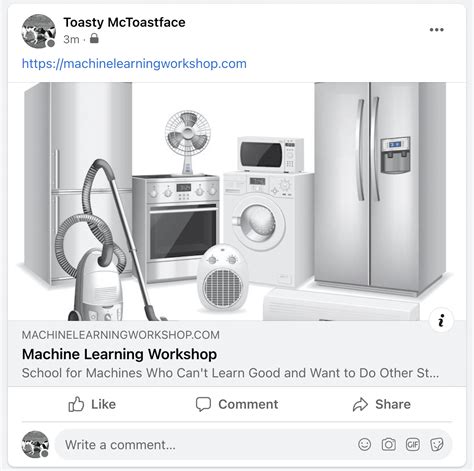Image resolution: width=474 pixels, height=471 pixels.
Task: Open the Machine Learning Workshop title
Action: pyautogui.click(x=119, y=354)
